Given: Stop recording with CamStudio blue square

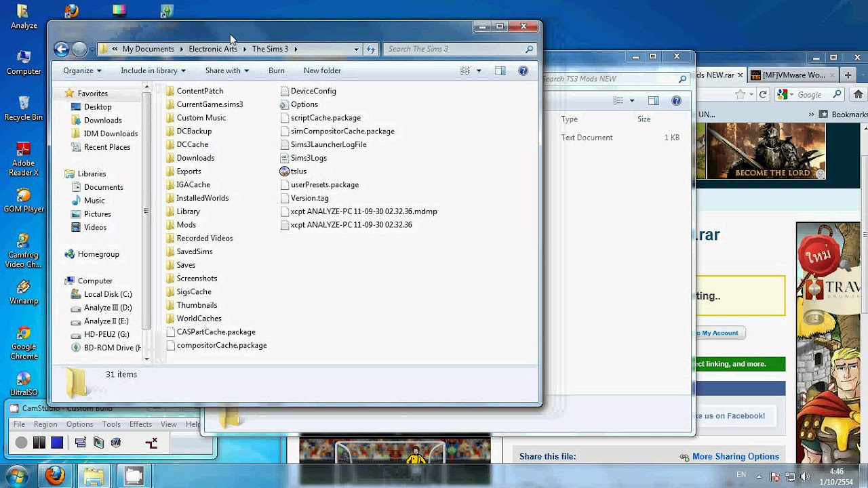Looking at the screenshot, I should tap(57, 443).
